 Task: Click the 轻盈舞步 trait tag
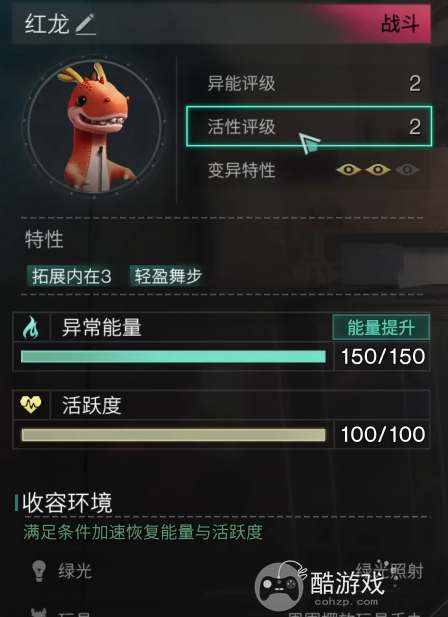166,276
